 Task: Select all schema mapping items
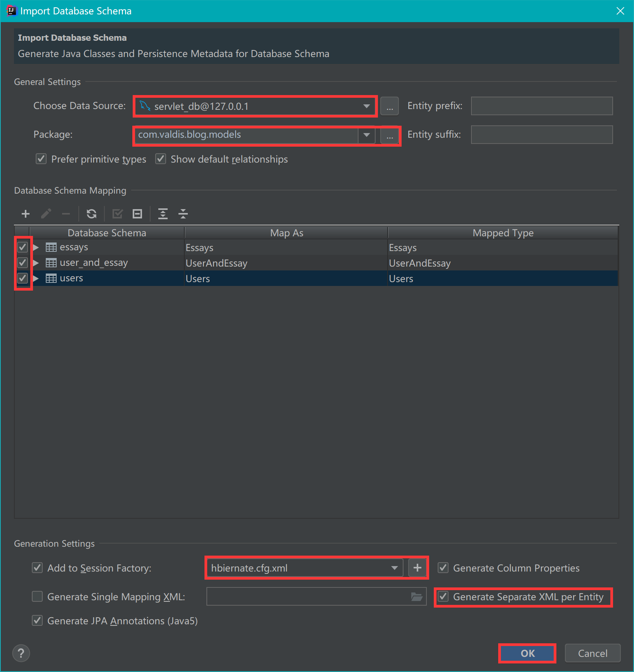tap(117, 214)
